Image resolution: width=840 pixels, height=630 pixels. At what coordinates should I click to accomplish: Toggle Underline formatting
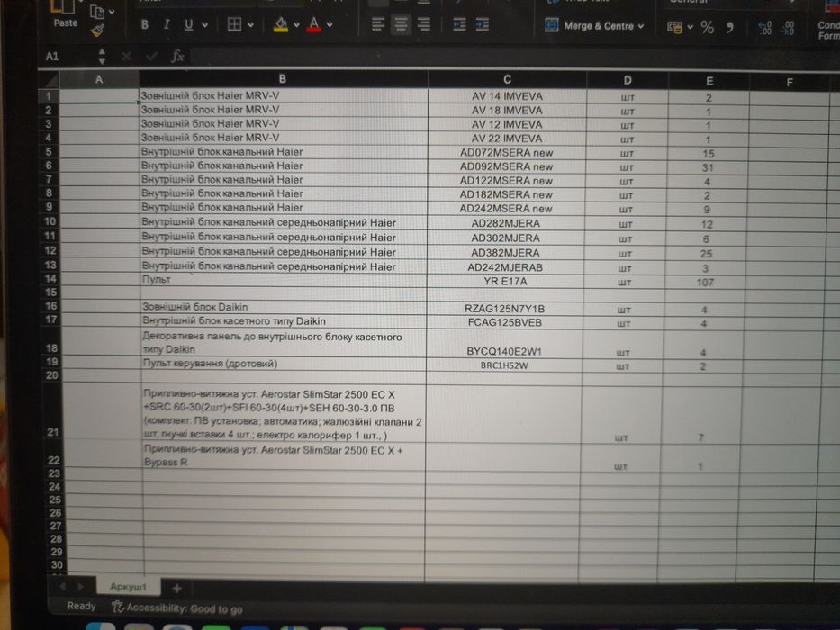click(188, 24)
